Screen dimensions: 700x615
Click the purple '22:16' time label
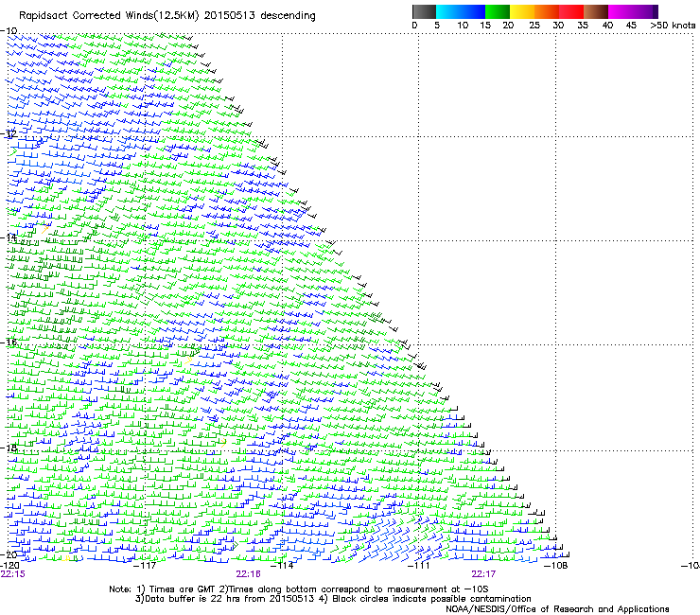(x=248, y=574)
